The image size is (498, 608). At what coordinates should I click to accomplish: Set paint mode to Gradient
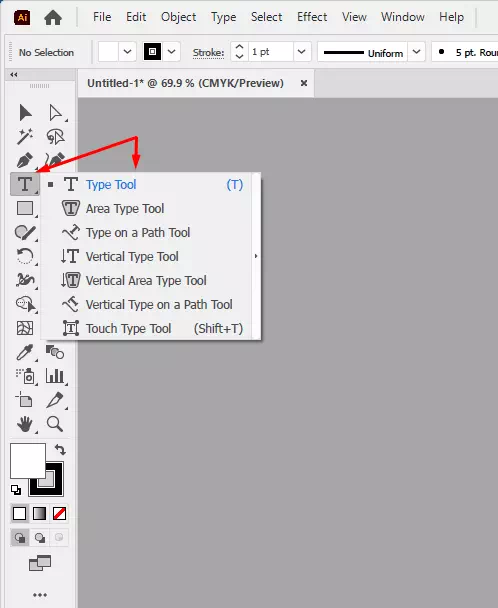[x=40, y=513]
